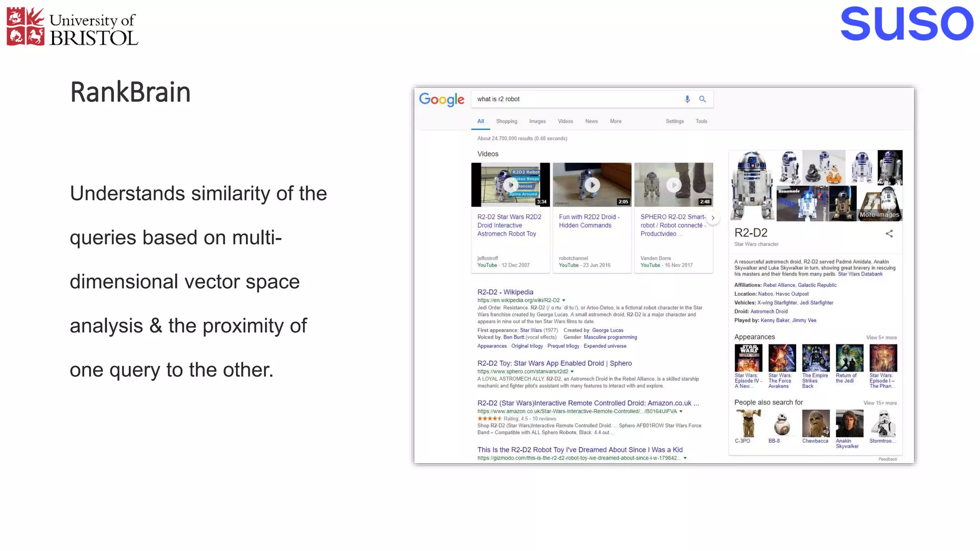Play the SPHERO R2-D2 Smart robot video
The image size is (980, 551).
pos(674,185)
